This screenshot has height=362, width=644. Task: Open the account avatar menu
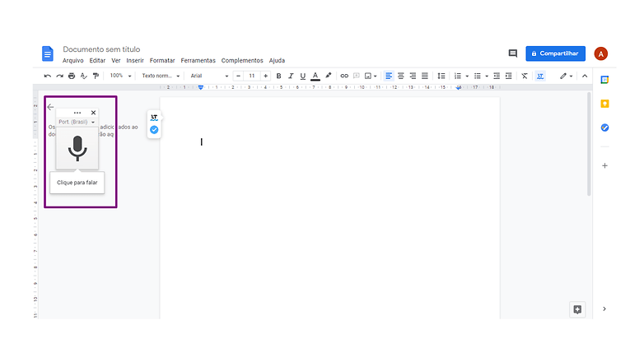[x=600, y=53]
